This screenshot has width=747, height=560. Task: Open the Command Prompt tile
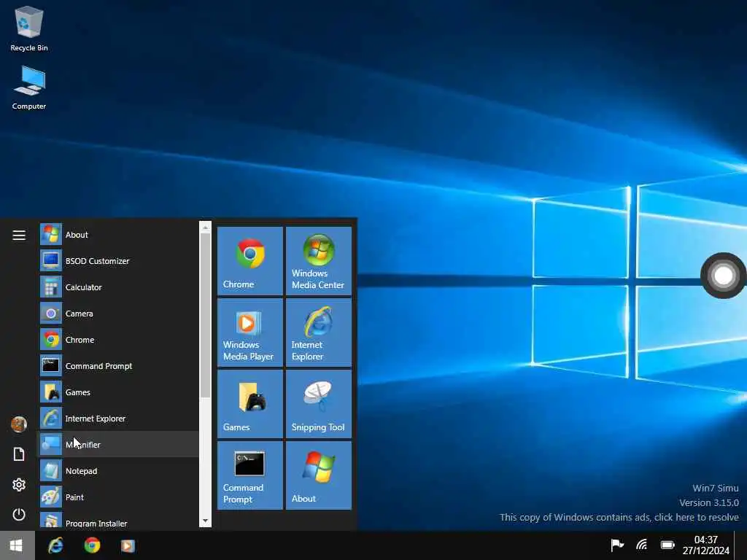[x=250, y=475]
